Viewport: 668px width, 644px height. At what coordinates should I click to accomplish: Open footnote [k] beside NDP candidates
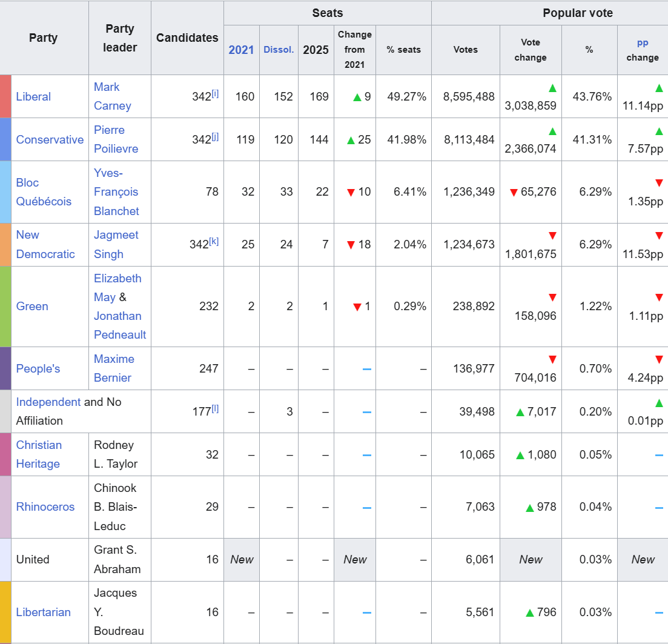[x=214, y=242]
